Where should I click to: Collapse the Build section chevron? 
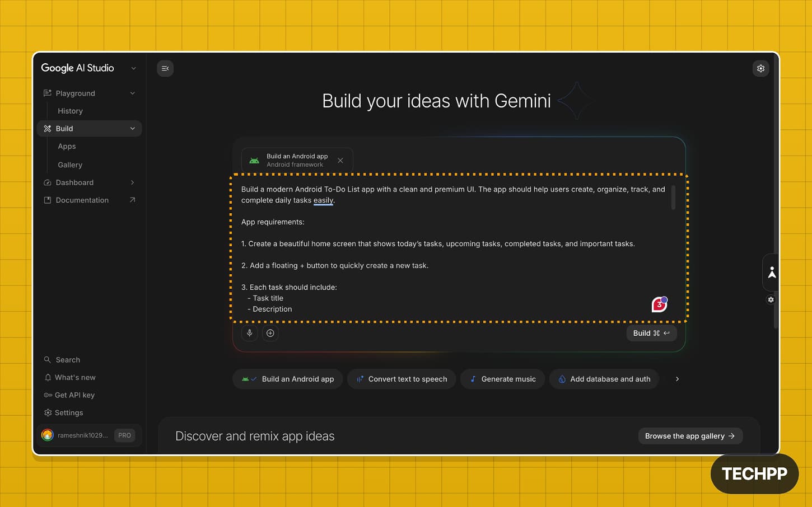133,129
